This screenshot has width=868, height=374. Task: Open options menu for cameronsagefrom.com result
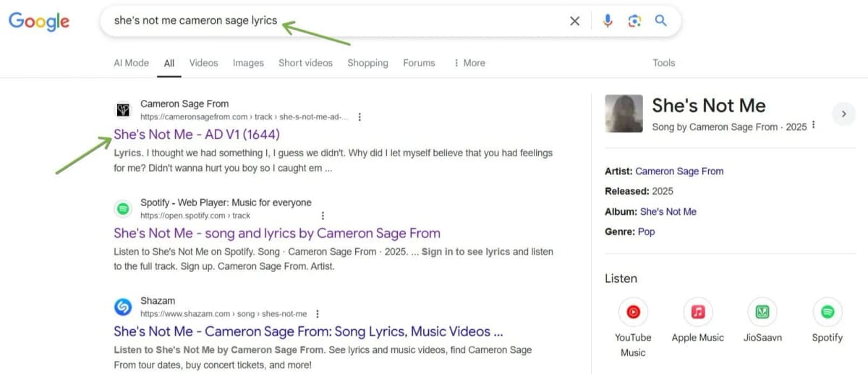coord(359,116)
